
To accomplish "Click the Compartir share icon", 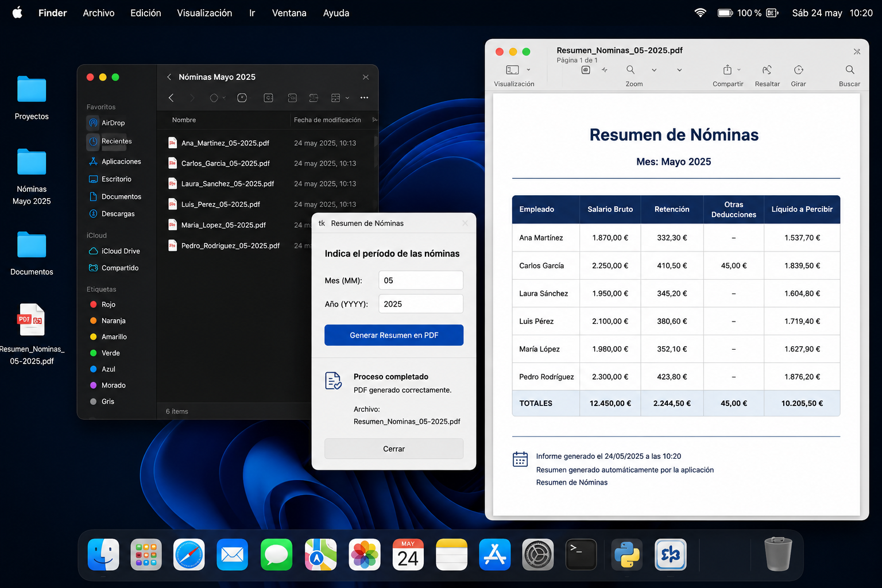I will click(x=727, y=69).
